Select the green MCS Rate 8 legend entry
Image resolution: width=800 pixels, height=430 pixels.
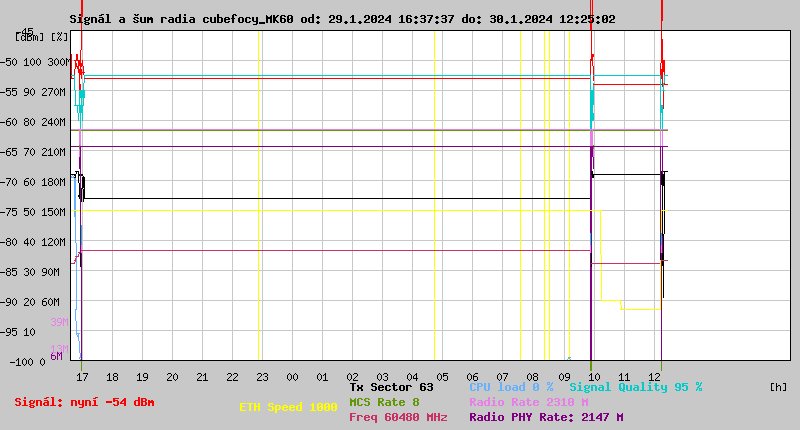384,402
